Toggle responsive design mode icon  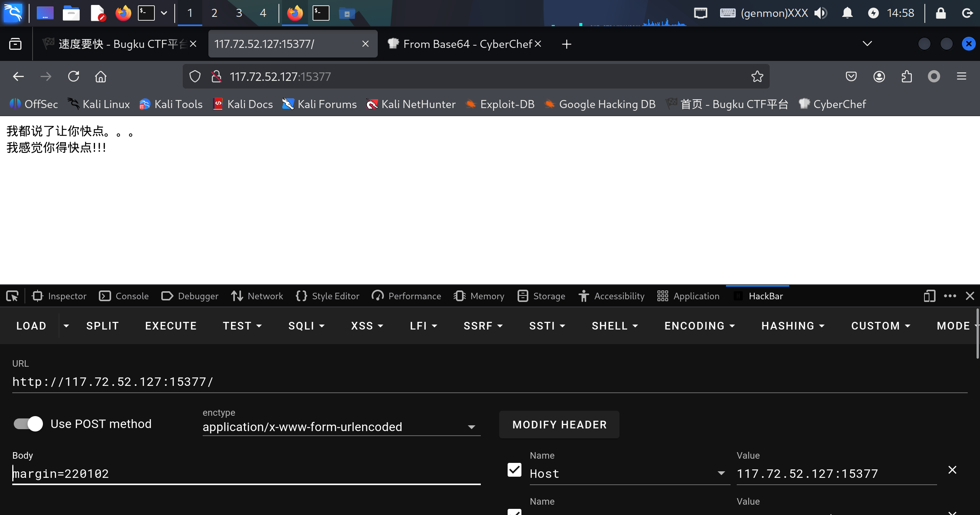tap(929, 296)
